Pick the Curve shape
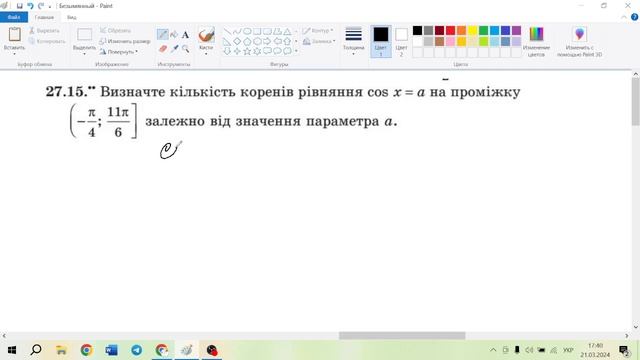This screenshot has width=640, height=360. [237, 31]
